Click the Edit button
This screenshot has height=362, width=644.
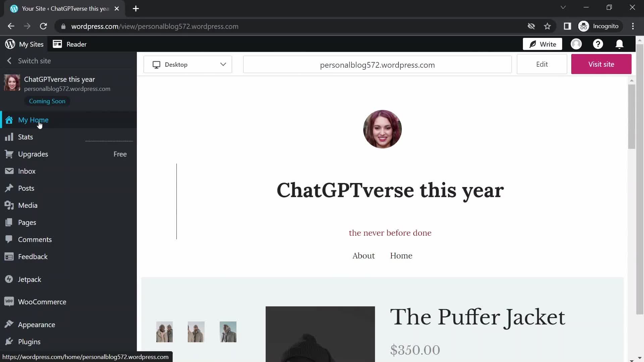tap(542, 64)
